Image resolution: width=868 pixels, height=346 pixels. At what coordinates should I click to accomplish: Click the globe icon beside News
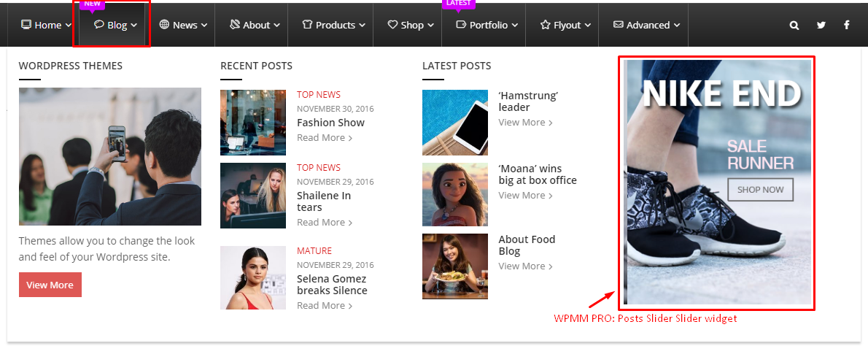click(x=164, y=24)
